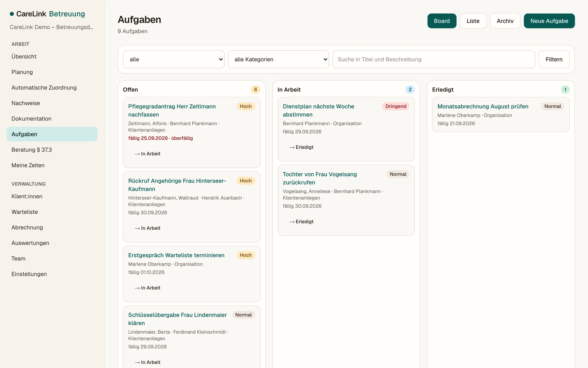Screen dimensions: 588x368
Task: Go to Übersicht in the sidebar
Action: coord(52,56)
